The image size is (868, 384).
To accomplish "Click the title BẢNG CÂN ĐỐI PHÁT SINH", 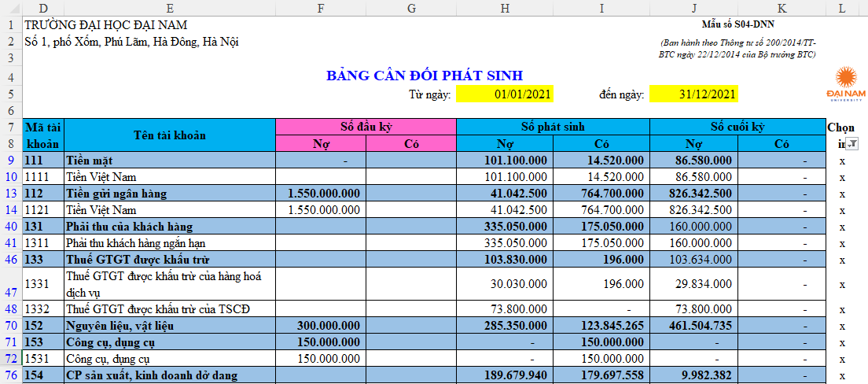I will pos(425,76).
